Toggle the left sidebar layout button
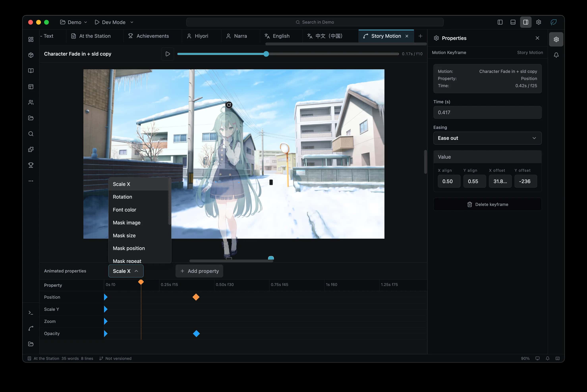Image resolution: width=587 pixels, height=392 pixels. pyautogui.click(x=500, y=22)
